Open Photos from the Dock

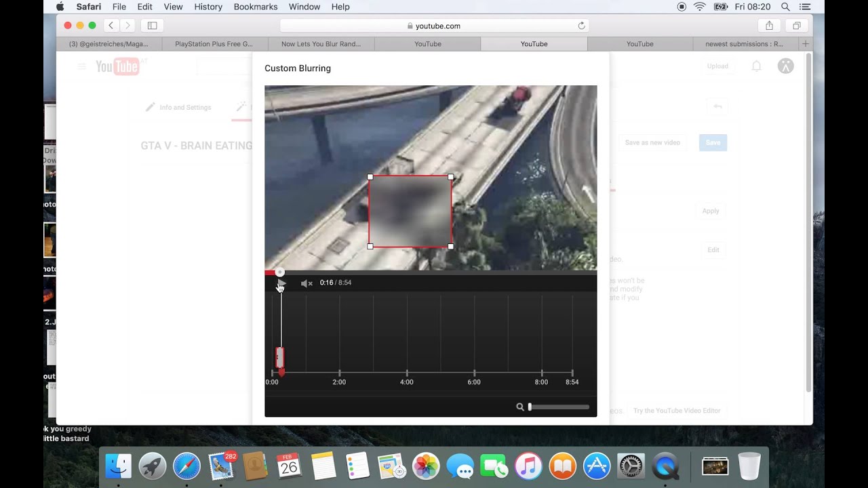click(426, 466)
